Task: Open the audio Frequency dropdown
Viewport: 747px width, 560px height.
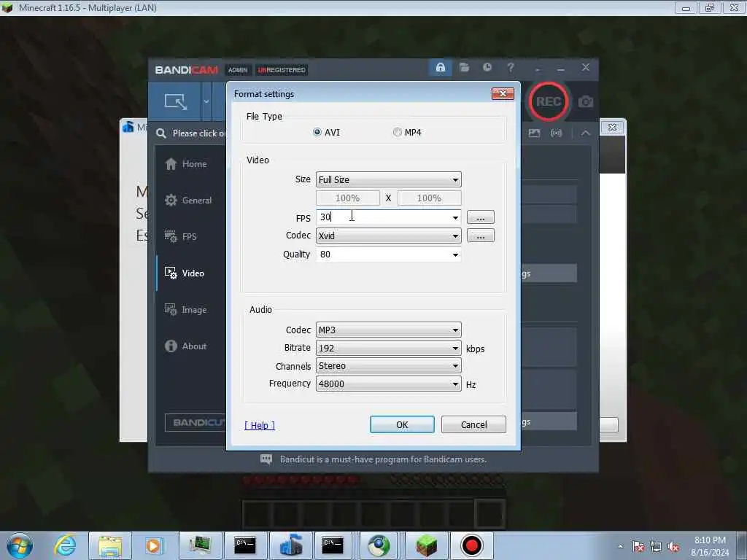Action: tap(388, 384)
